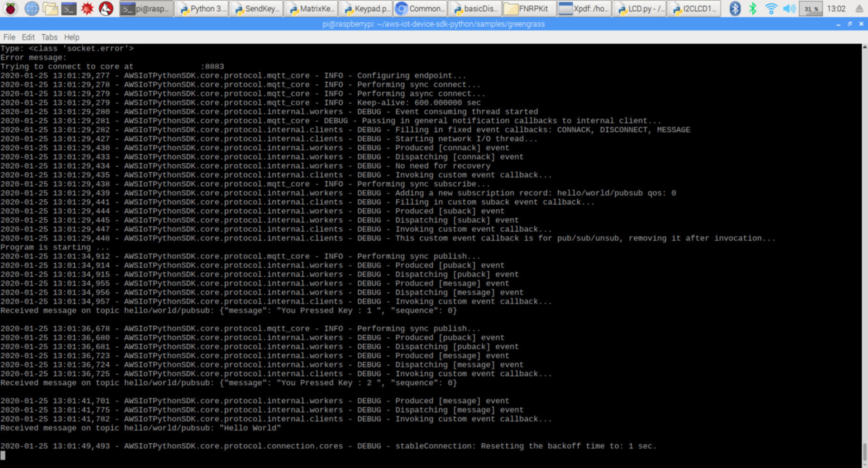Open the Mathematica red spiky icon
The width and height of the screenshot is (868, 468).
88,9
